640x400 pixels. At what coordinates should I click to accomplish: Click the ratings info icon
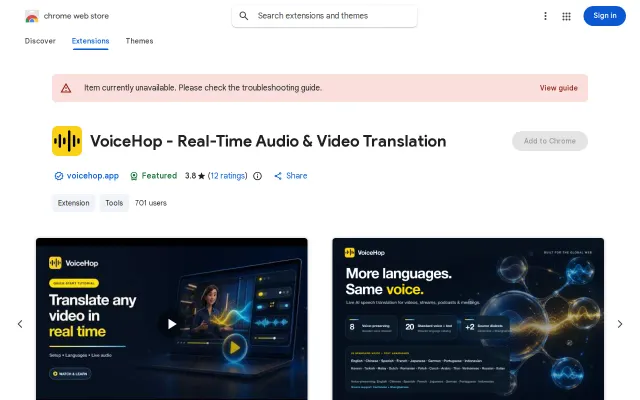coord(257,176)
